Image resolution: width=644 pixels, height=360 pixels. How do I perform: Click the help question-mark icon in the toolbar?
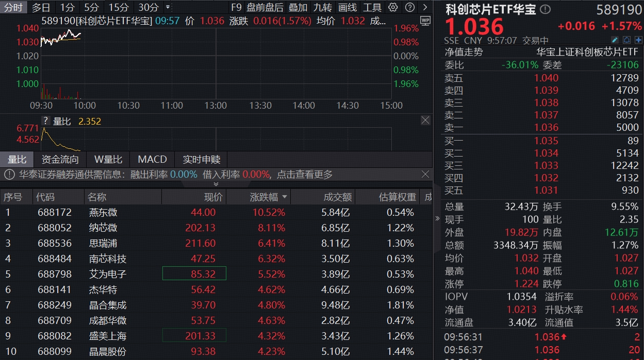(x=409, y=7)
